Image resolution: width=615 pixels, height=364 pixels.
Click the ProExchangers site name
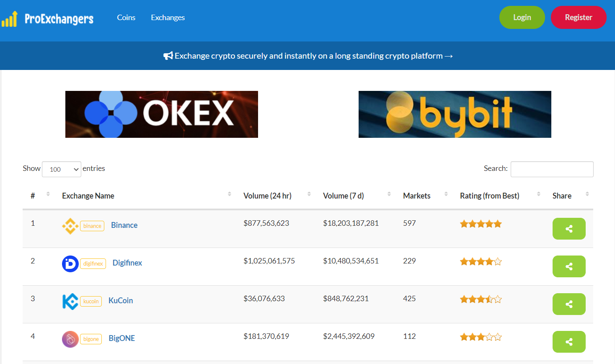click(x=59, y=19)
